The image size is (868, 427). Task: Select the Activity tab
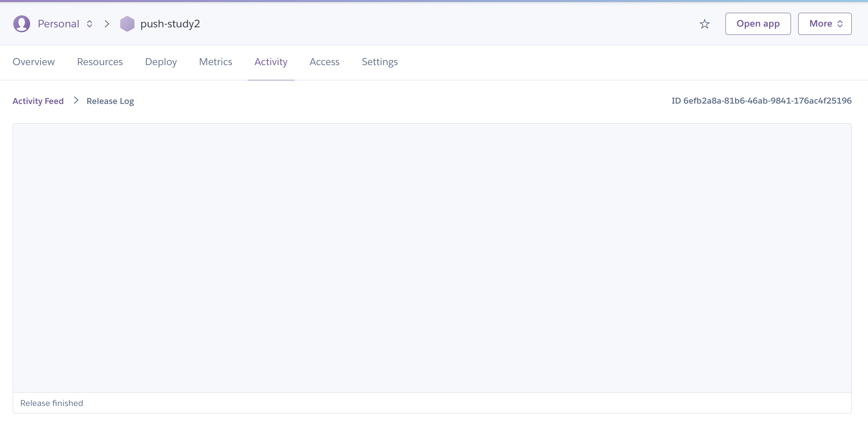[x=271, y=62]
